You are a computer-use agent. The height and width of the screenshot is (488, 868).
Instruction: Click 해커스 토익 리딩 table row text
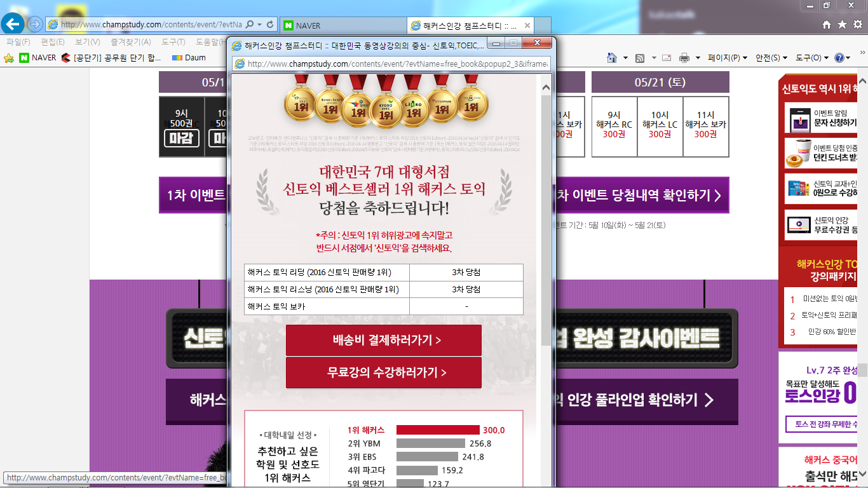(319, 272)
